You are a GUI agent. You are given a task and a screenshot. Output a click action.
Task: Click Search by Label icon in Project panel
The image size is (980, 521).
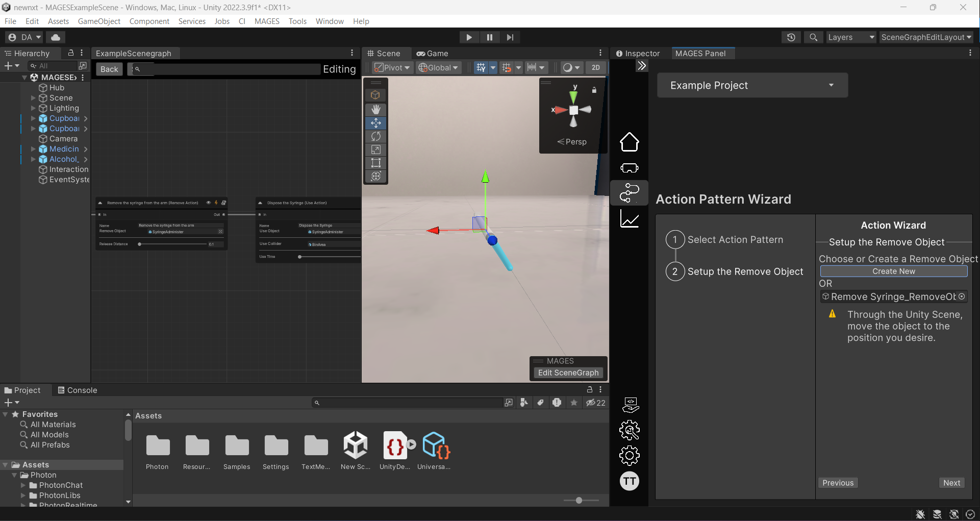pos(540,403)
